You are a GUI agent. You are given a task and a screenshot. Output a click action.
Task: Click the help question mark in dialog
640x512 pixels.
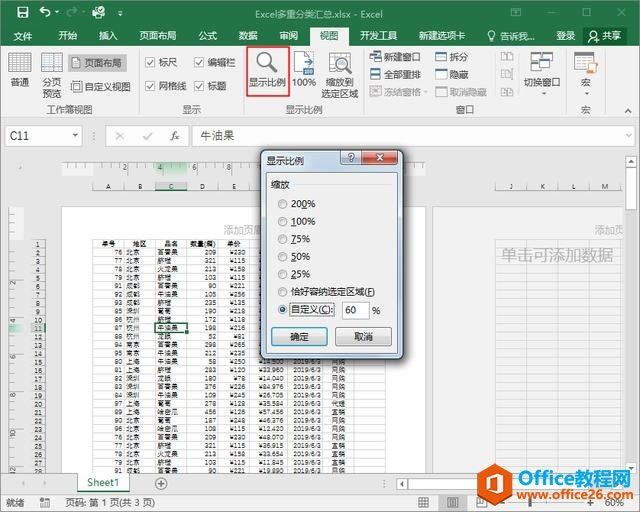[351, 157]
